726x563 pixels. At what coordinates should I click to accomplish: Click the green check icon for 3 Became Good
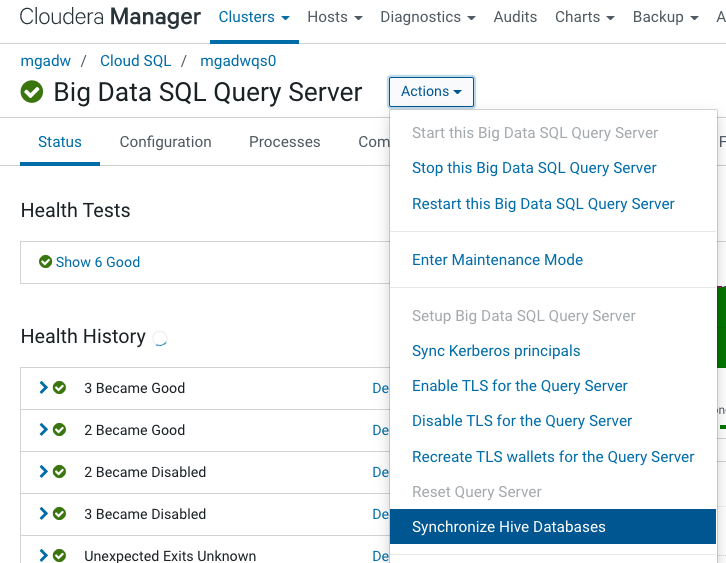point(59,388)
